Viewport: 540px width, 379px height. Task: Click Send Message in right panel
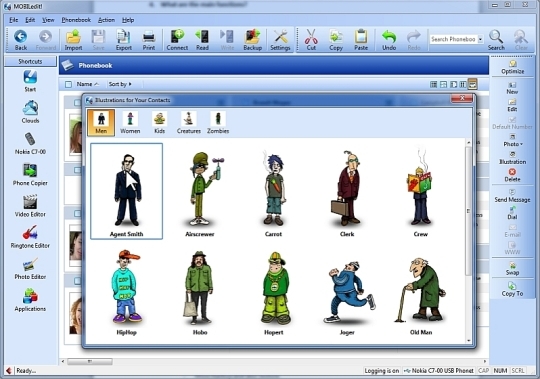512,196
